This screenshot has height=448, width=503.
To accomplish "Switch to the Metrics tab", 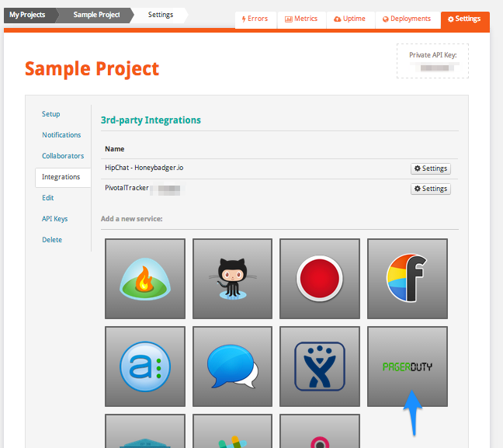I will click(301, 19).
